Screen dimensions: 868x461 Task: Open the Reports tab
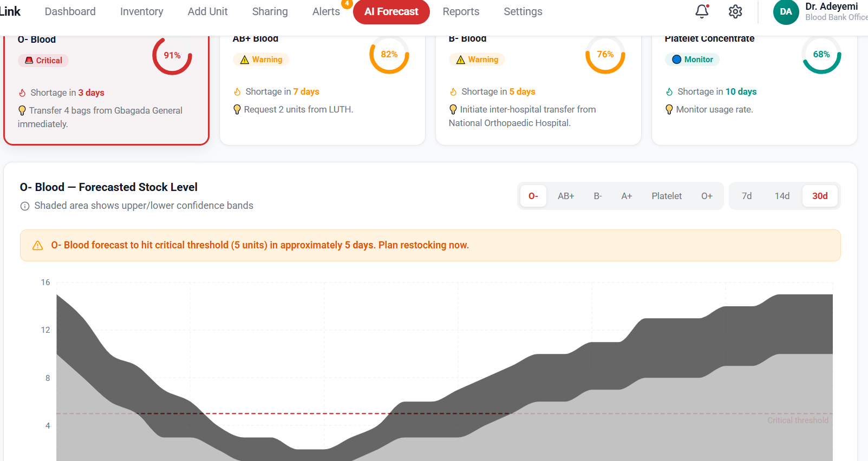461,11
